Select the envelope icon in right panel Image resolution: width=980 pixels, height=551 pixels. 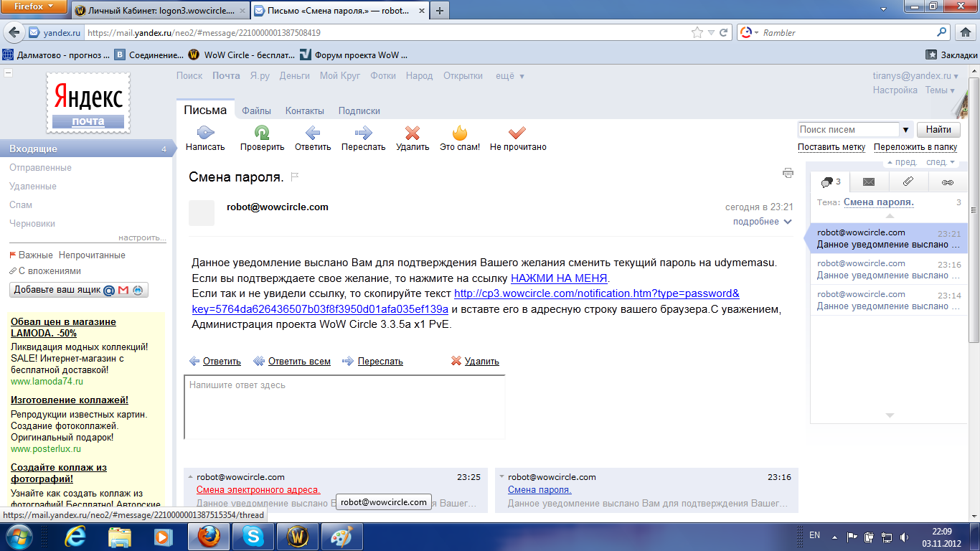(869, 182)
